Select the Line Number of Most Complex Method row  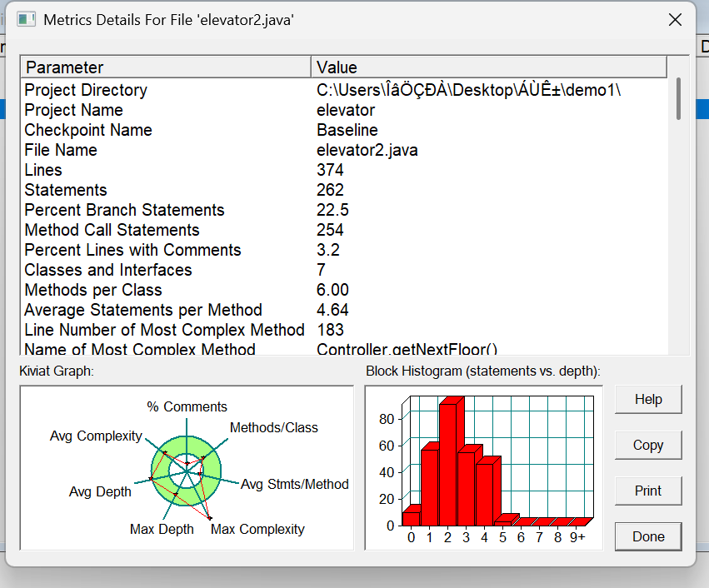pyautogui.click(x=343, y=330)
